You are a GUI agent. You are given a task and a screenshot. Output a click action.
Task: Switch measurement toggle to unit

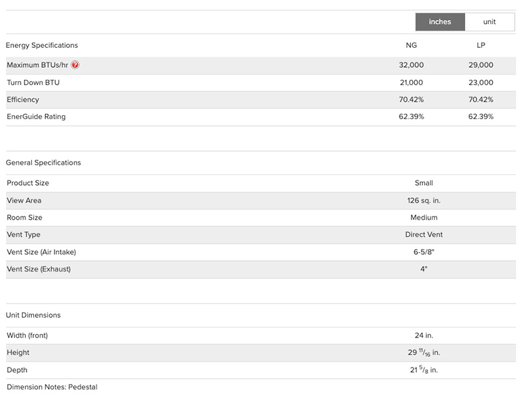click(x=489, y=22)
